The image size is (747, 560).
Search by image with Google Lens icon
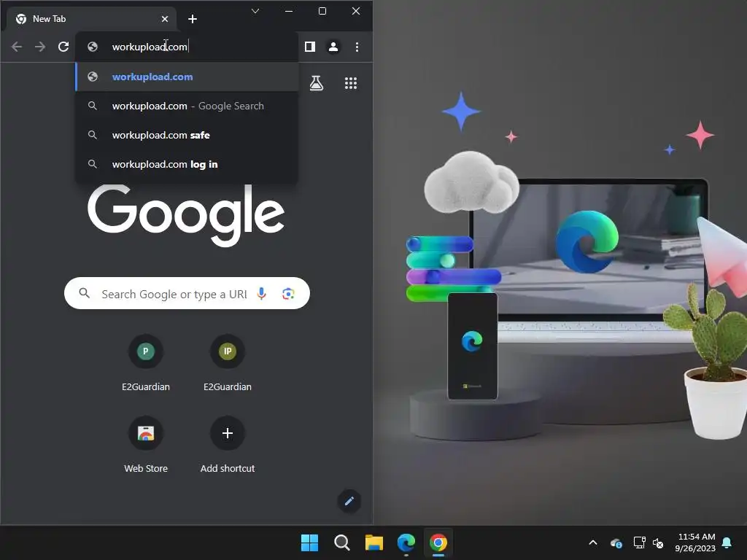(288, 294)
